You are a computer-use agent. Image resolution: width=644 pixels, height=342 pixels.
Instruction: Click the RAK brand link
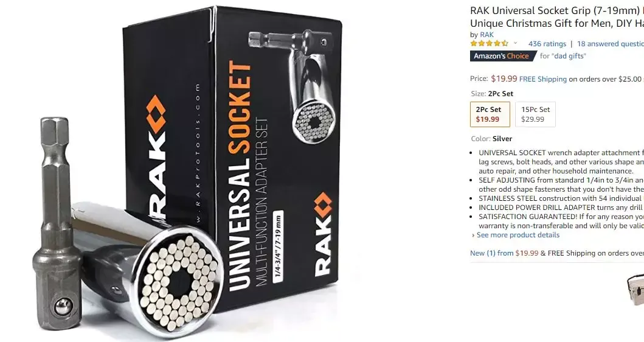coord(486,35)
